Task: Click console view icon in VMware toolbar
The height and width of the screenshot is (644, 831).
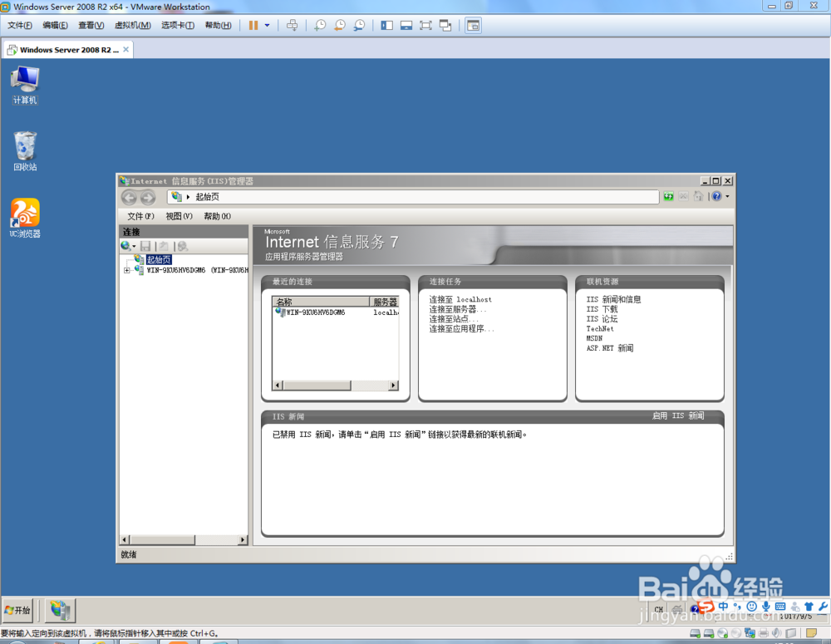Action: [x=474, y=25]
